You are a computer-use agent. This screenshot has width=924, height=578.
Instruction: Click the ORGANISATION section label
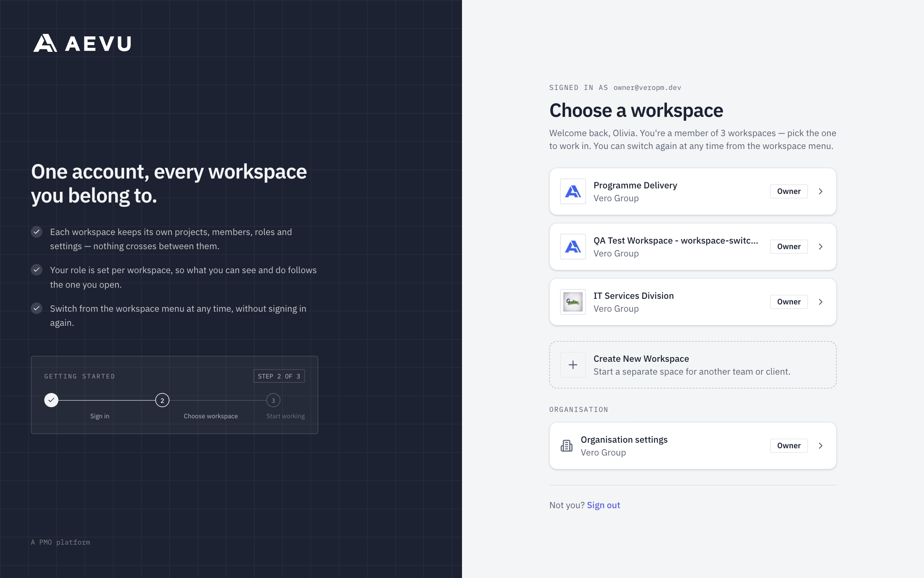pos(579,410)
